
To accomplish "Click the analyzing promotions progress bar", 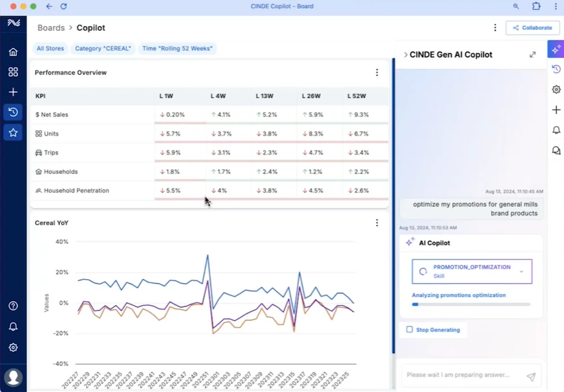I will pos(471,304).
